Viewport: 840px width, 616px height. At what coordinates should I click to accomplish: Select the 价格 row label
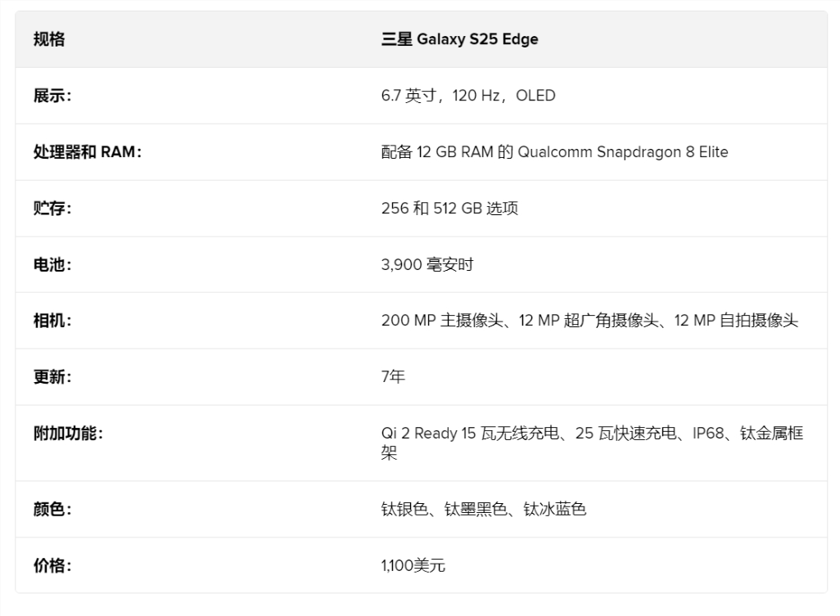pos(52,565)
